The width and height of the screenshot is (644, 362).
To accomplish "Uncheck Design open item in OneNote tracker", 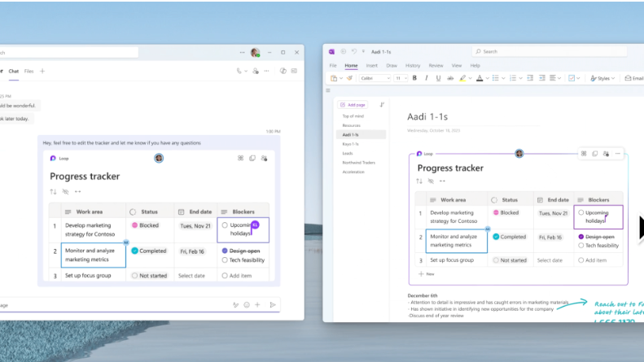I will 580,237.
